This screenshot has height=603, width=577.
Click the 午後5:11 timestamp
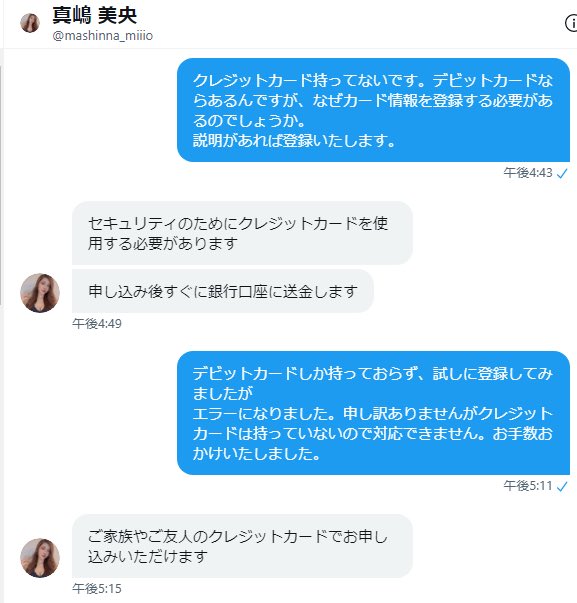coord(528,486)
